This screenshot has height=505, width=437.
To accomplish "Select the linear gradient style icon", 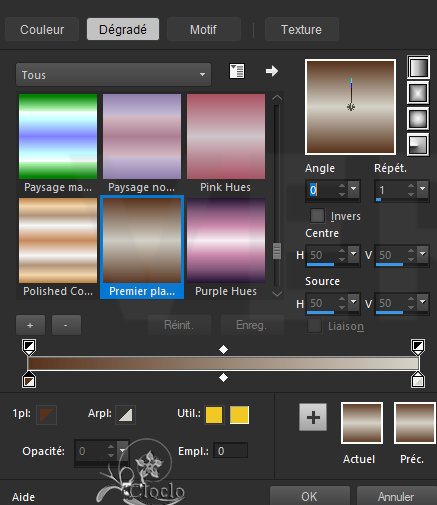I will coord(418,67).
